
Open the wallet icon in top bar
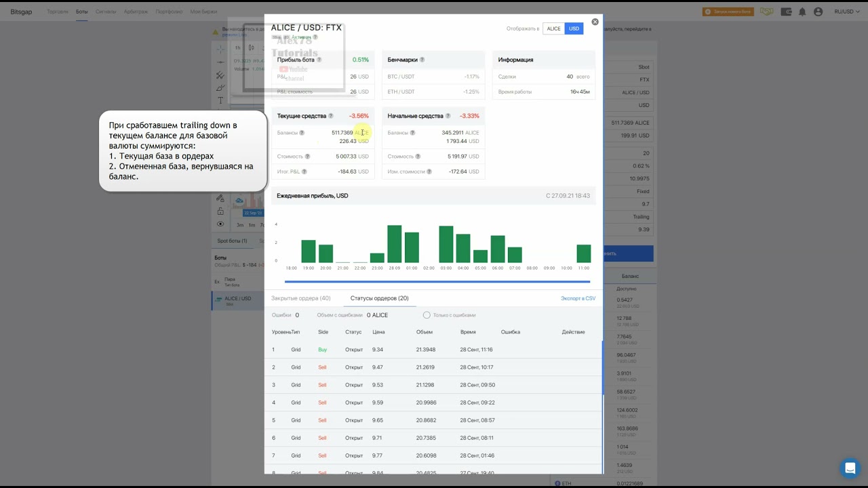787,12
